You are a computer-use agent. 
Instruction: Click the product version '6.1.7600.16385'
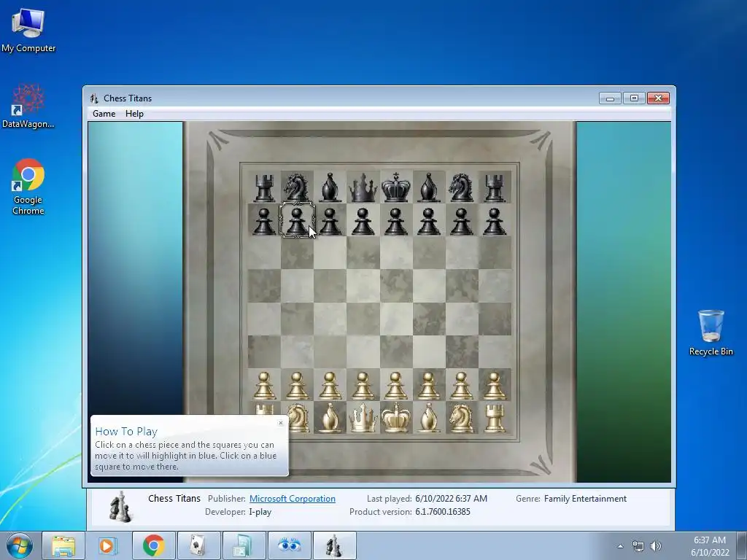pos(443,512)
